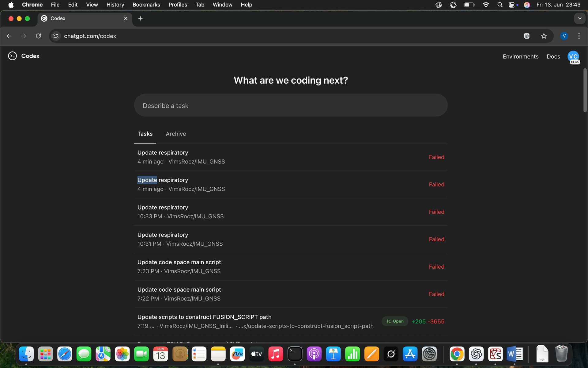Open Notes from the dock
Image resolution: width=588 pixels, height=368 pixels.
218,354
